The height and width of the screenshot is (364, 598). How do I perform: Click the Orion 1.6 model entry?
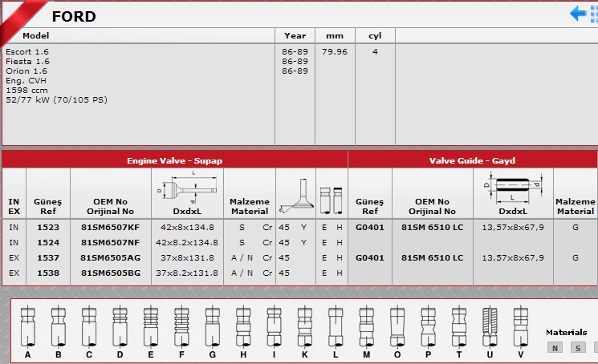click(x=26, y=71)
